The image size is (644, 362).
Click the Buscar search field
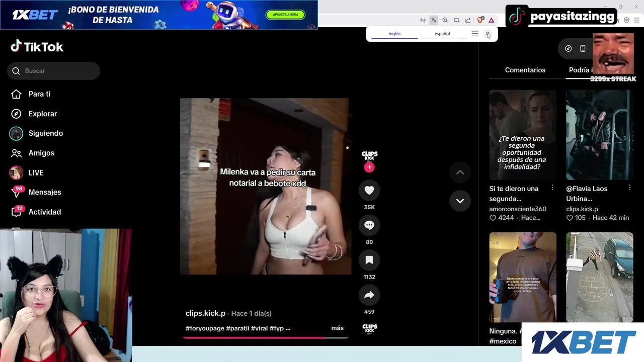[x=54, y=71]
